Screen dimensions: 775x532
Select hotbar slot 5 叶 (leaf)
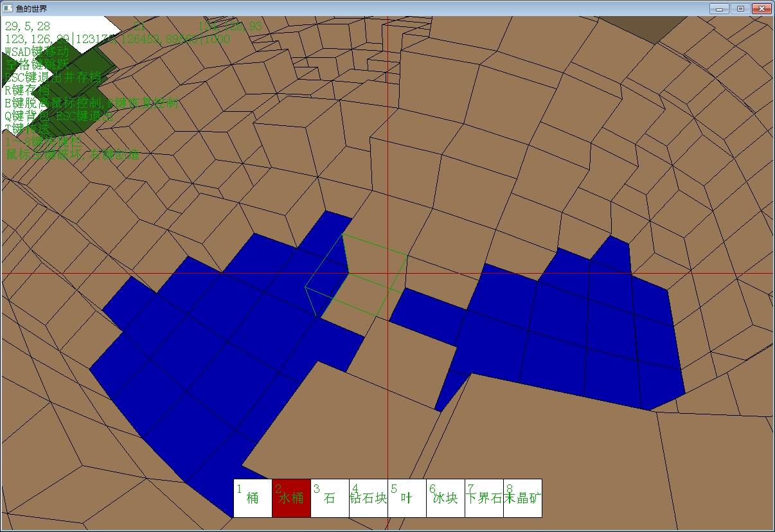click(407, 498)
